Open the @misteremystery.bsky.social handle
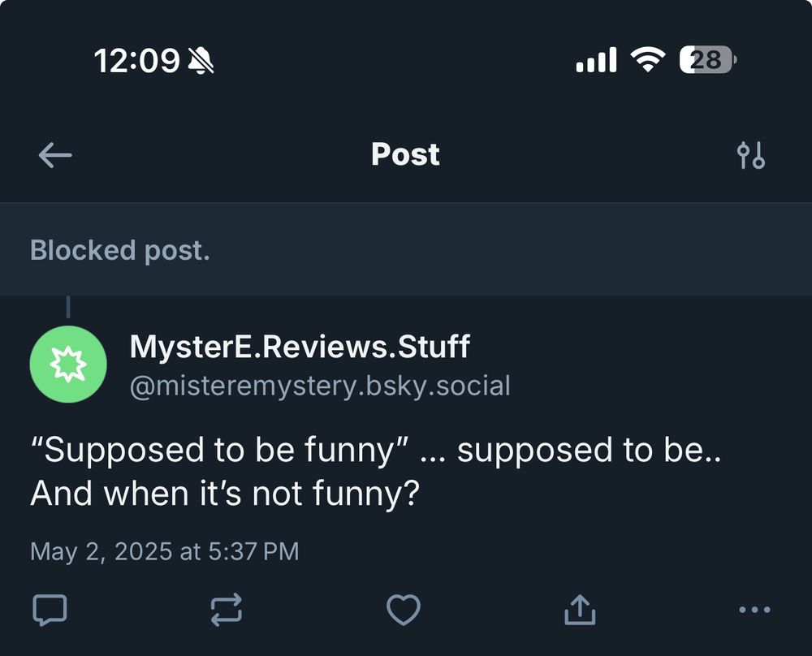This screenshot has width=812, height=656. 320,386
